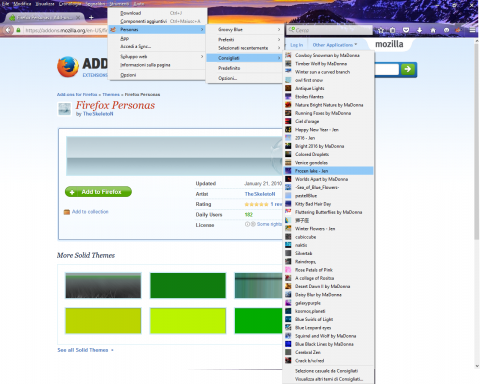This screenshot has width=480, height=384.
Task: Open the hamburger menu icon
Action: tap(472, 30)
